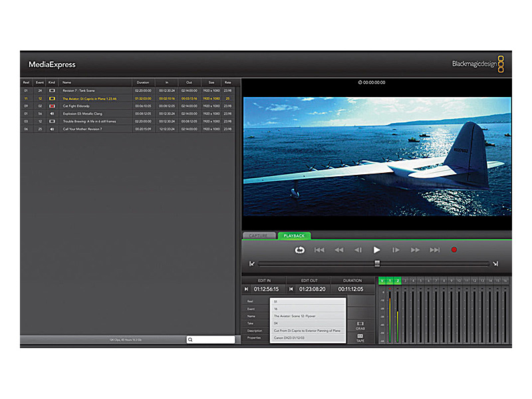
Task: Click the Take field showing 04
Action: click(308, 323)
